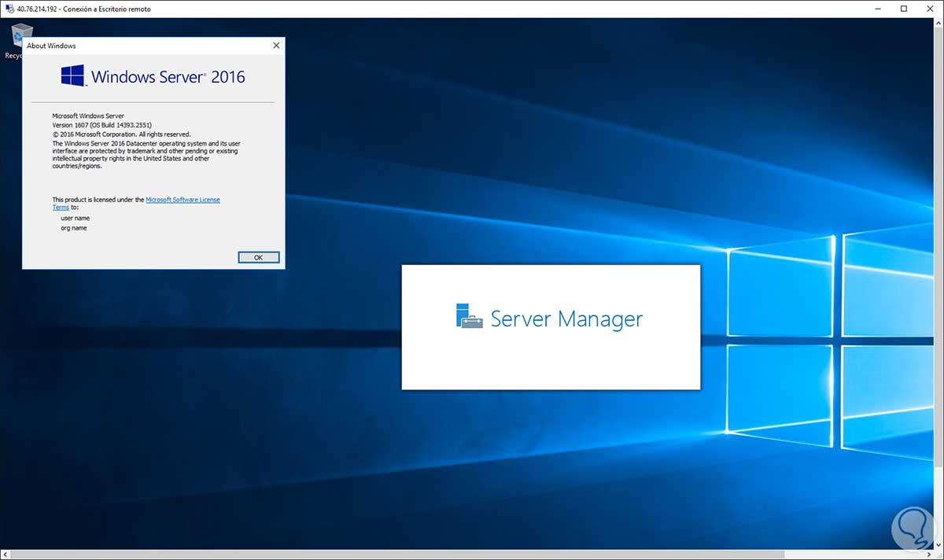
Task: Click OK in the About Windows dialog
Action: [258, 257]
